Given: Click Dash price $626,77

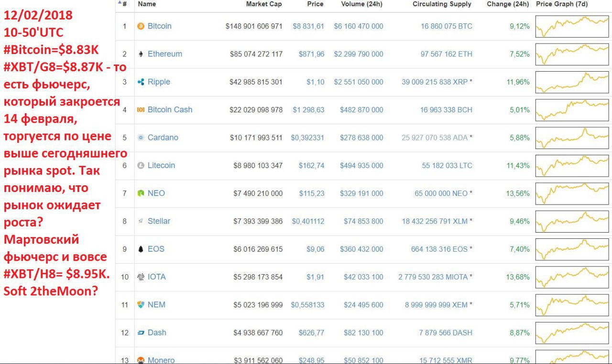Looking at the screenshot, I should [x=312, y=332].
